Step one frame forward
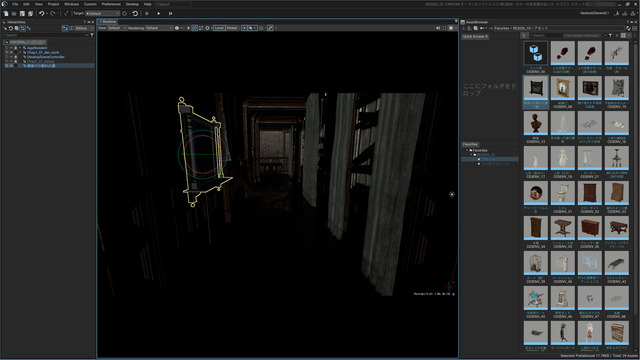This screenshot has height=360, width=640. 170,13
